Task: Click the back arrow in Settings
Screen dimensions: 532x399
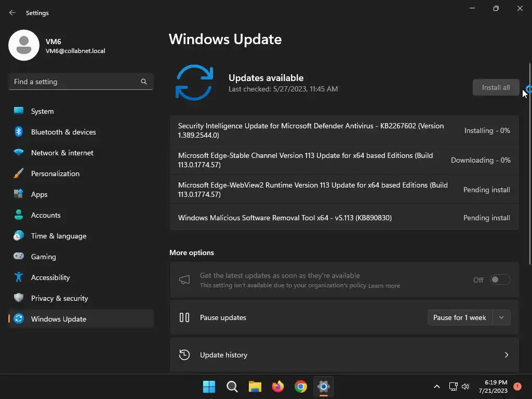Action: pyautogui.click(x=12, y=12)
